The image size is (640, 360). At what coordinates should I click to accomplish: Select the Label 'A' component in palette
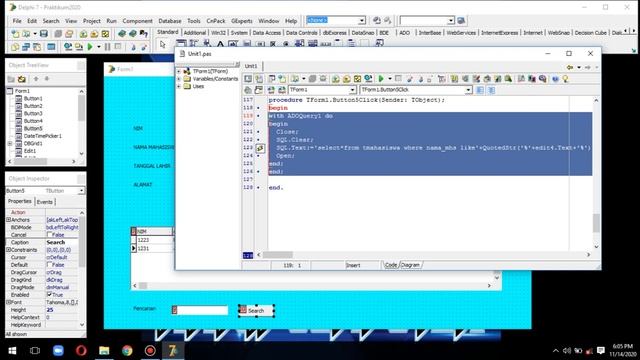click(x=220, y=44)
